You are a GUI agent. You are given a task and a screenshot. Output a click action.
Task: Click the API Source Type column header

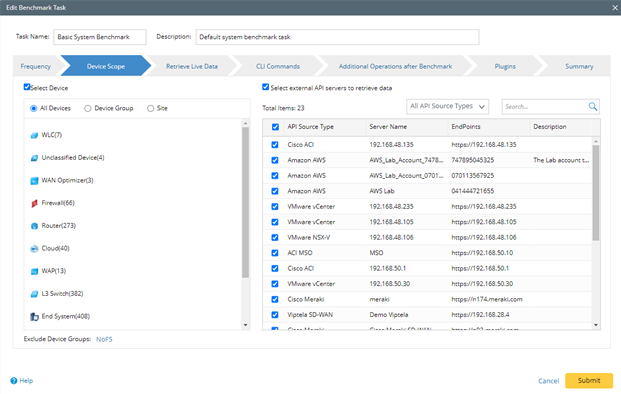[x=310, y=127]
